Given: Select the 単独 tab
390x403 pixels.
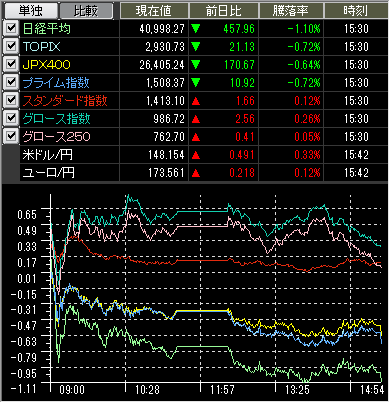Looking at the screenshot, I should tap(30, 11).
